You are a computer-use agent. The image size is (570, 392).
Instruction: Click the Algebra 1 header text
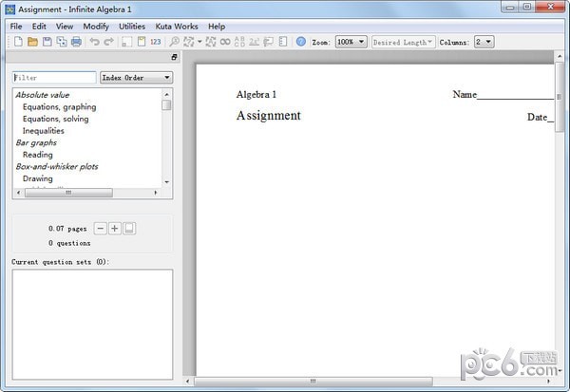(x=256, y=95)
